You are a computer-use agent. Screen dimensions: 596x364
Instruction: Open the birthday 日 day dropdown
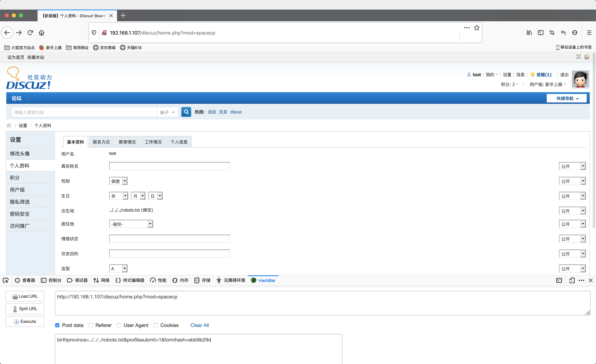click(155, 196)
